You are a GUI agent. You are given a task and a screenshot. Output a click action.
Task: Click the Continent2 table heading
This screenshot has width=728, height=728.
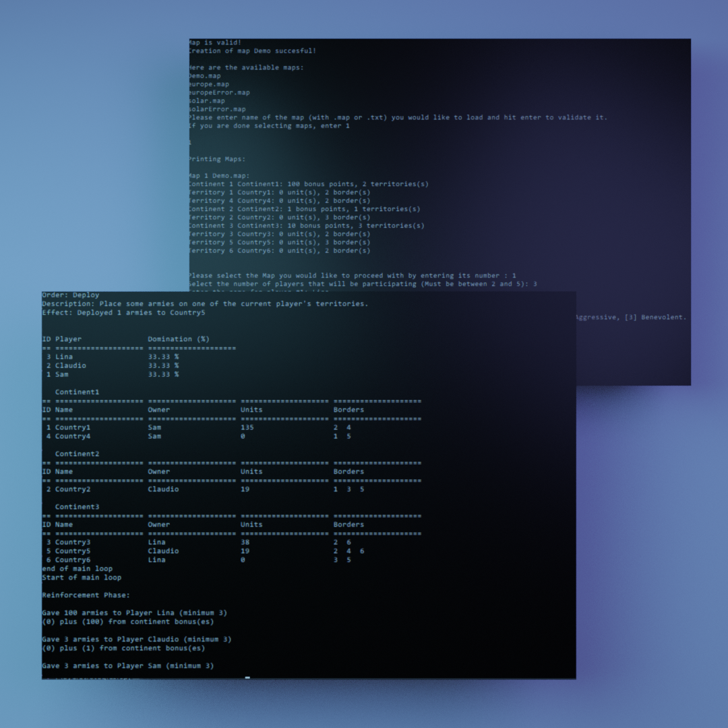[77, 454]
